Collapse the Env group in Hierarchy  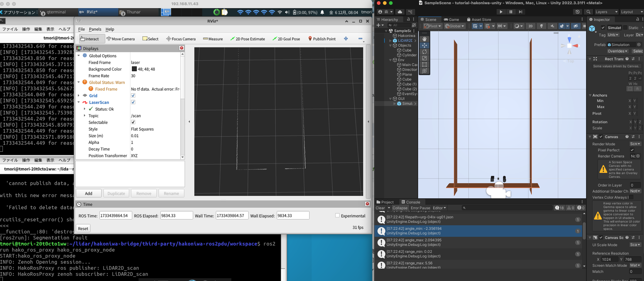coord(390,60)
